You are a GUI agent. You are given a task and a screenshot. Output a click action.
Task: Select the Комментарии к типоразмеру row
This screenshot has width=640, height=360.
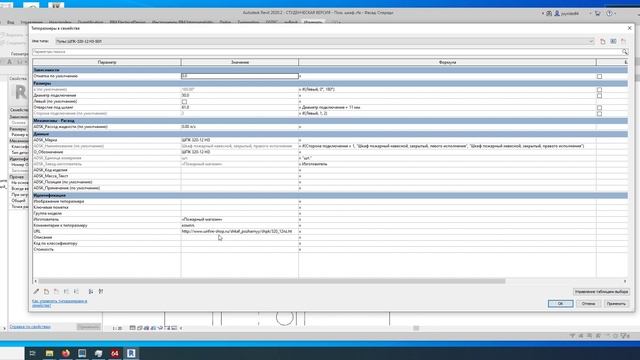(x=107, y=225)
